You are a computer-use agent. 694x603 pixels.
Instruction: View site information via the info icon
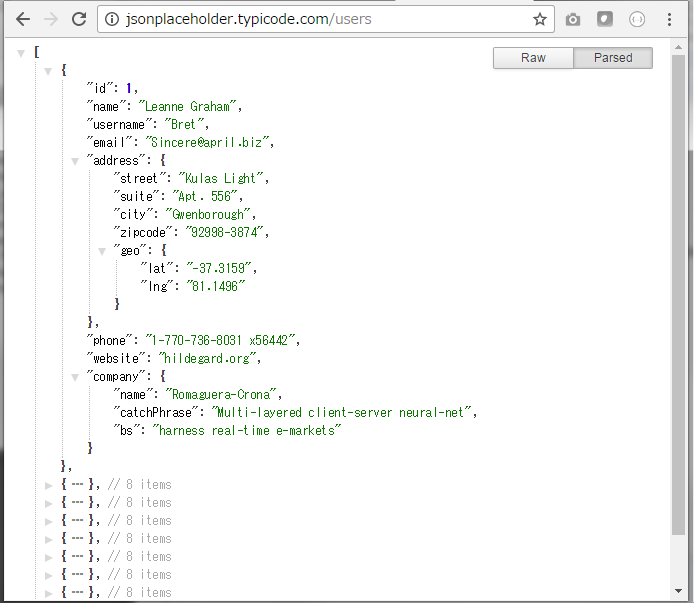[112, 19]
